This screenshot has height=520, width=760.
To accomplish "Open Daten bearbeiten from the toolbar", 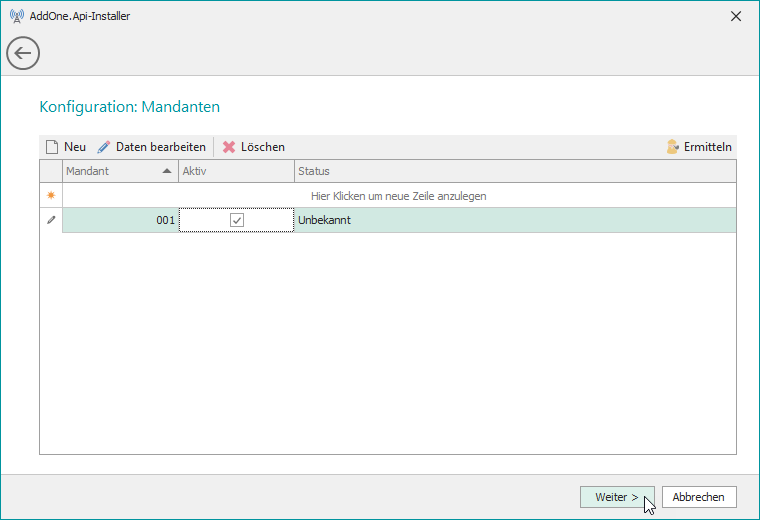I will coord(152,147).
